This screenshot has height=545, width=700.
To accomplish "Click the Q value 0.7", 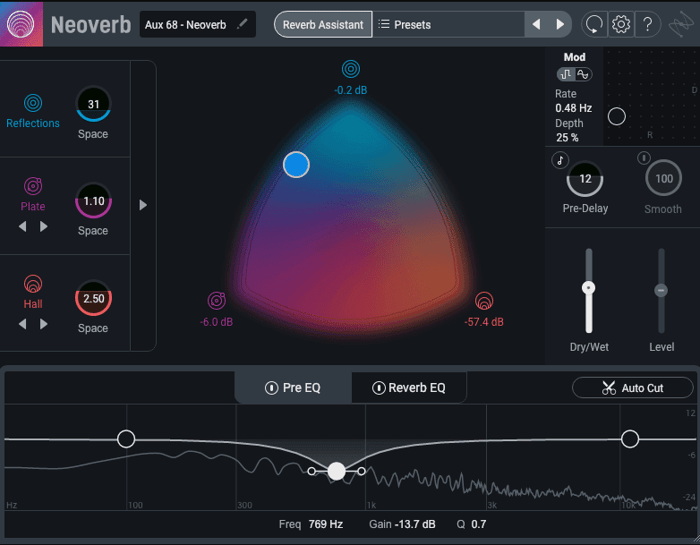I will tap(479, 524).
